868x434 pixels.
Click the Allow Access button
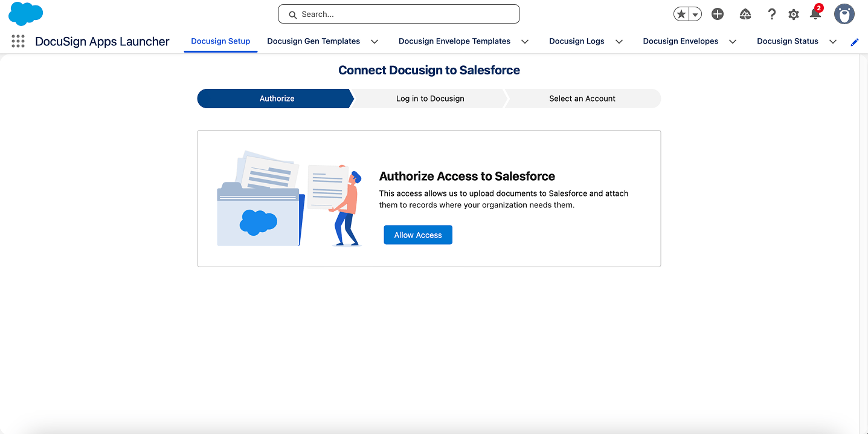[418, 235]
